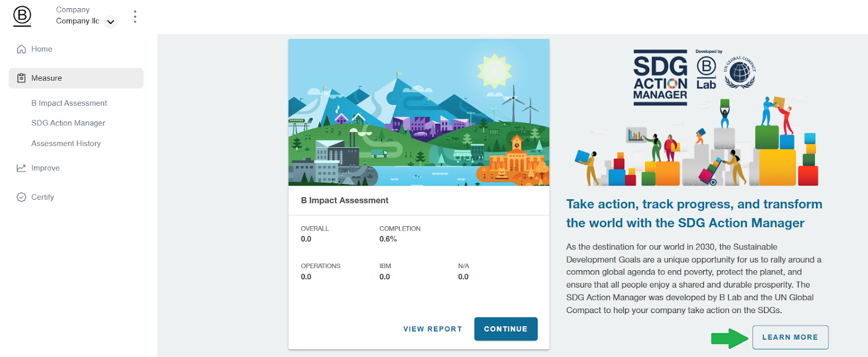Click the LEARN MORE button
The image size is (868, 357).
point(790,337)
